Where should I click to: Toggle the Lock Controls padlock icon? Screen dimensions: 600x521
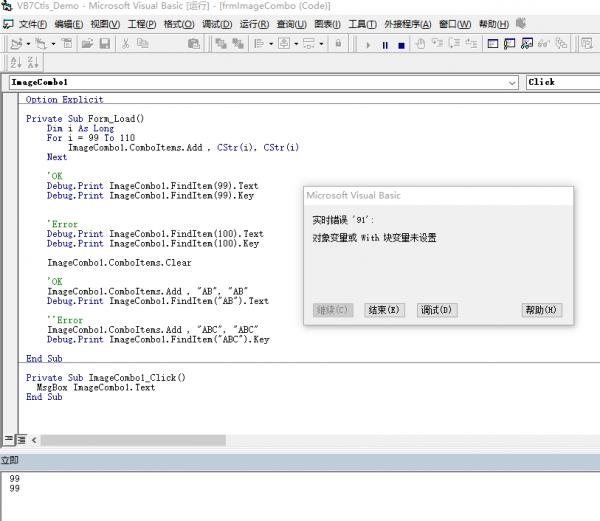pyautogui.click(x=338, y=43)
